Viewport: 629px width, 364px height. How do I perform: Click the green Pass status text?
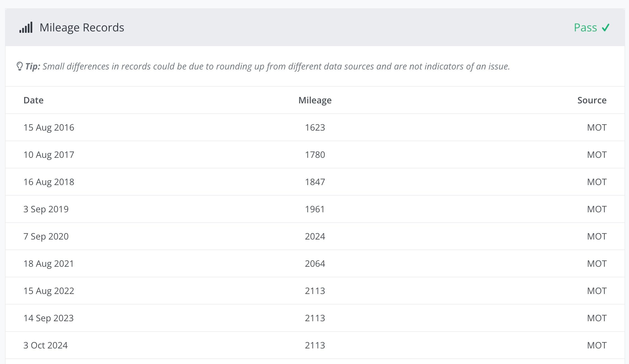585,28
